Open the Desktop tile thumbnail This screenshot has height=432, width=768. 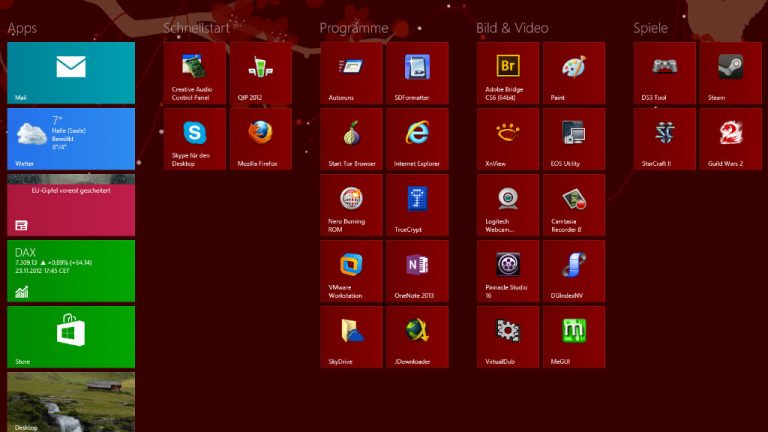71,402
